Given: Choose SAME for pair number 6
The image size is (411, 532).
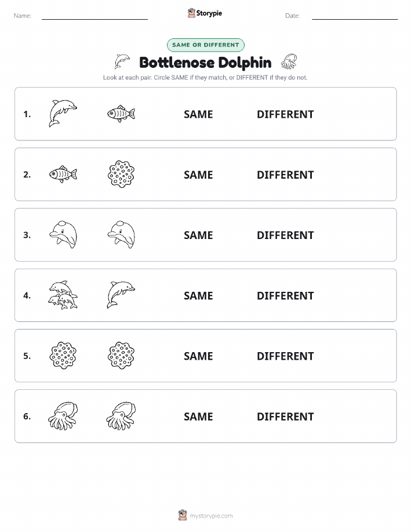Looking at the screenshot, I should point(198,417).
